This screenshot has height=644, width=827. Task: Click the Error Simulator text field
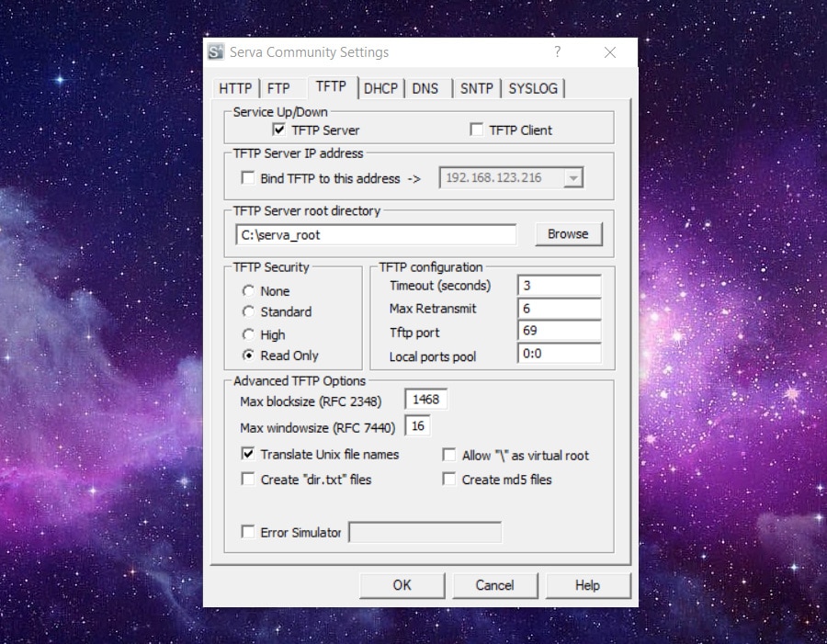tap(425, 532)
